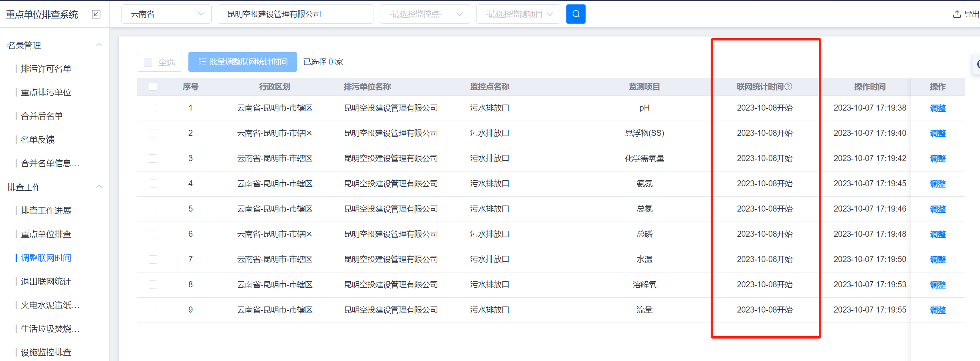Click the export upload icon
Image resolution: width=980 pixels, height=361 pixels.
pyautogui.click(x=957, y=14)
